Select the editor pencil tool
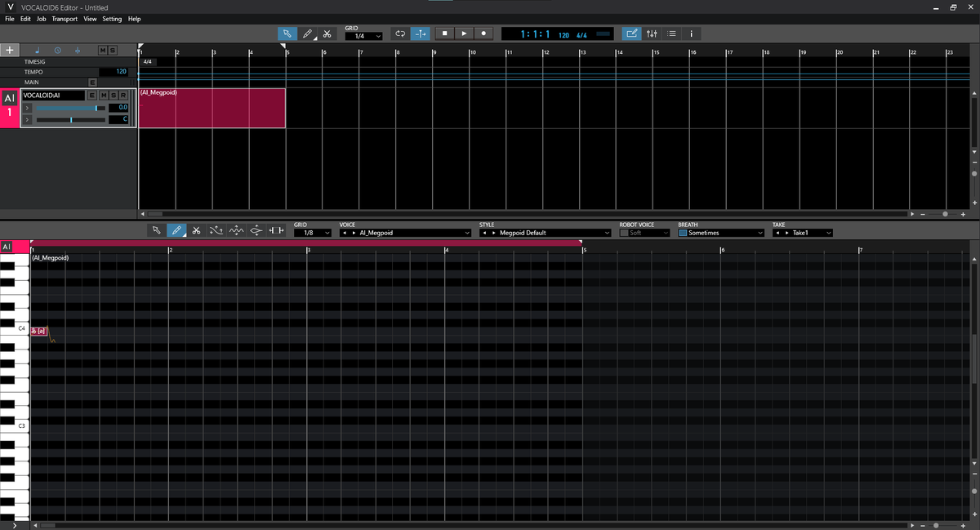The width and height of the screenshot is (980, 530). (176, 231)
